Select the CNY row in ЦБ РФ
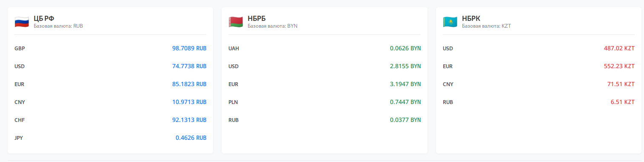The image size is (644, 162). point(110,102)
